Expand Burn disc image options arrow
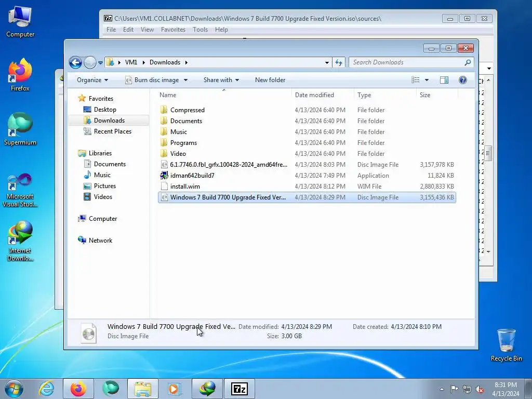Image resolution: width=532 pixels, height=399 pixels. point(185,80)
